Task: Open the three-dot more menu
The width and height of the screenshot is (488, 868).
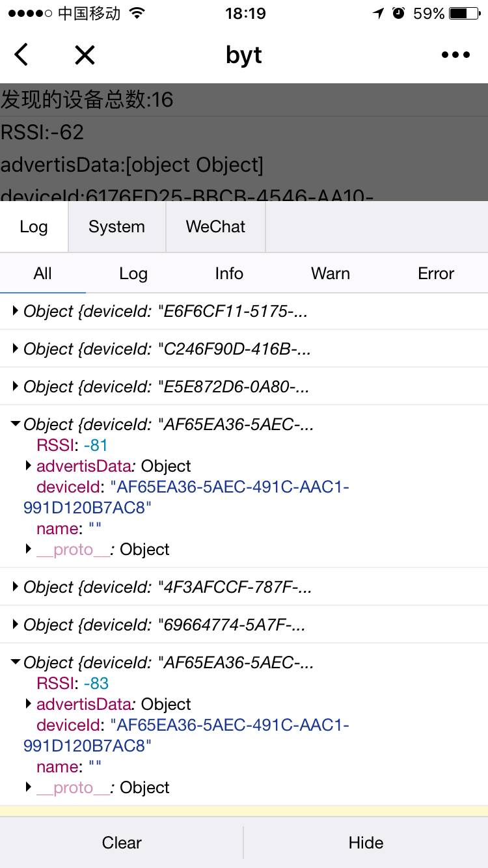Action: click(455, 55)
